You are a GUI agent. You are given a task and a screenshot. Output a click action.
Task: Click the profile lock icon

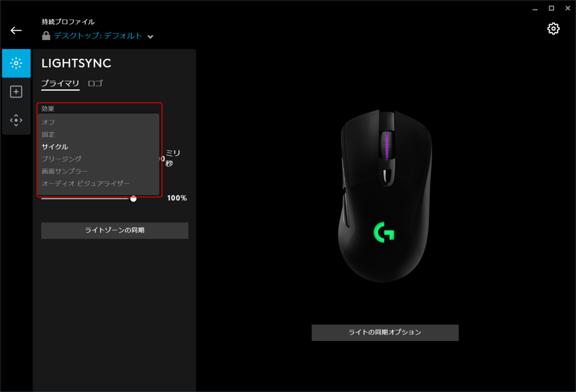pyautogui.click(x=46, y=36)
